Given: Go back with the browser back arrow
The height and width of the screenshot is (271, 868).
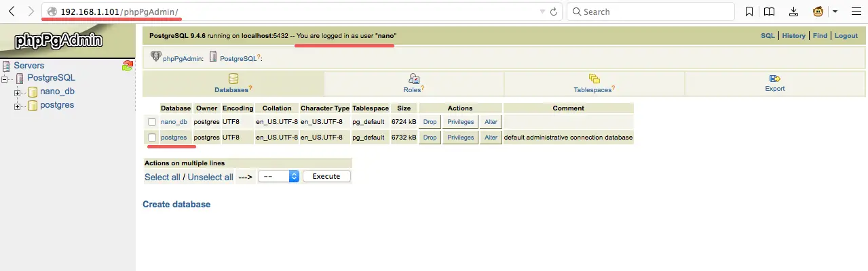Looking at the screenshot, I should pos(12,12).
